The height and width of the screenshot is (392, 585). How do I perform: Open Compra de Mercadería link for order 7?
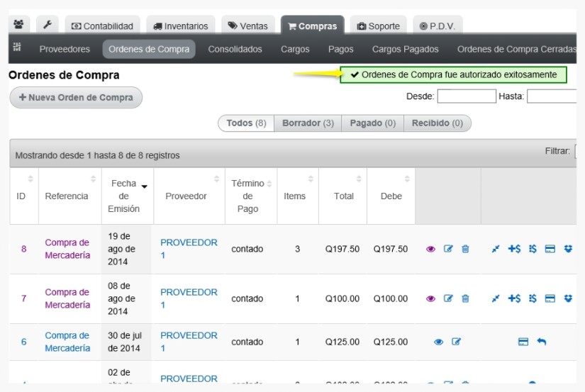67,298
